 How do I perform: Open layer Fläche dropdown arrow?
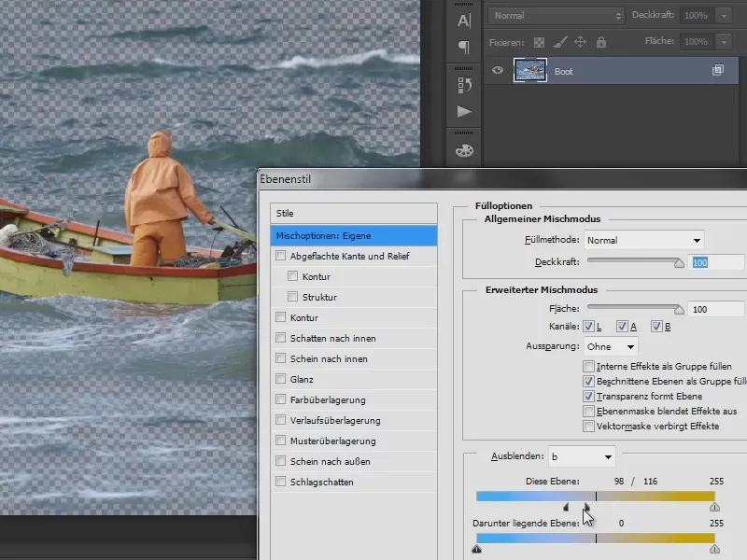[724, 42]
